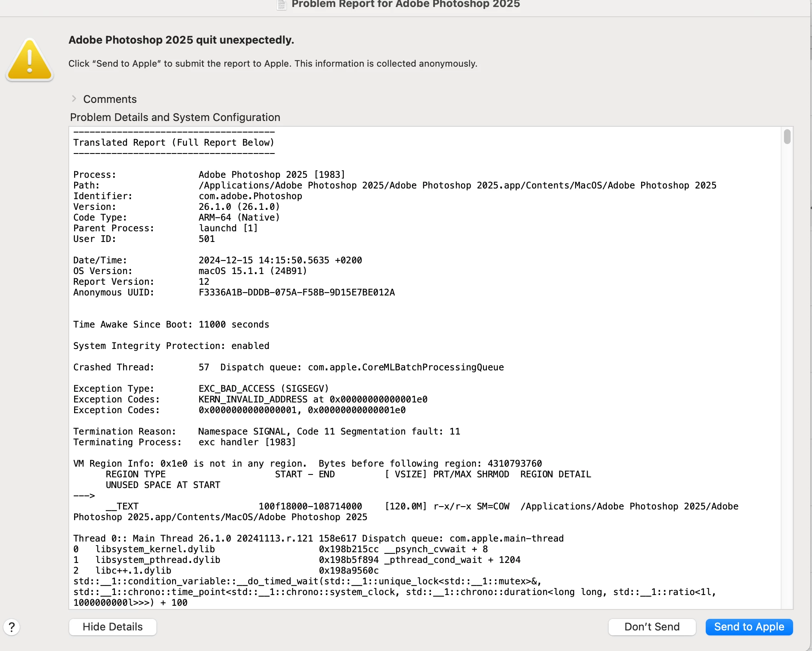
Task: Click the Comments section label
Action: click(x=110, y=99)
